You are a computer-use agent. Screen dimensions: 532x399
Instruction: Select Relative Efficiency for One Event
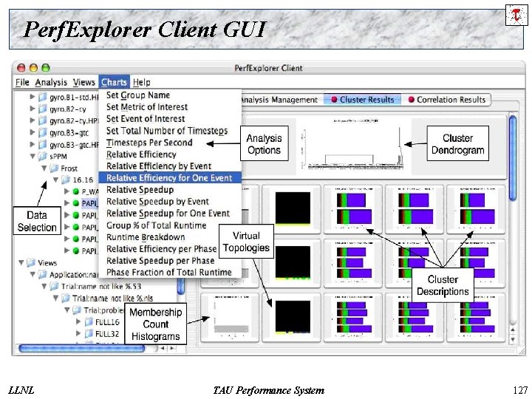tap(170, 178)
